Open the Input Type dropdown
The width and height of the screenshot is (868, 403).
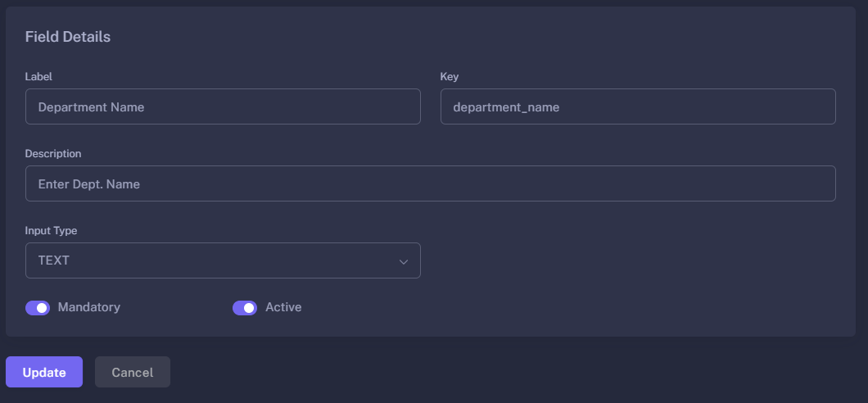[223, 260]
